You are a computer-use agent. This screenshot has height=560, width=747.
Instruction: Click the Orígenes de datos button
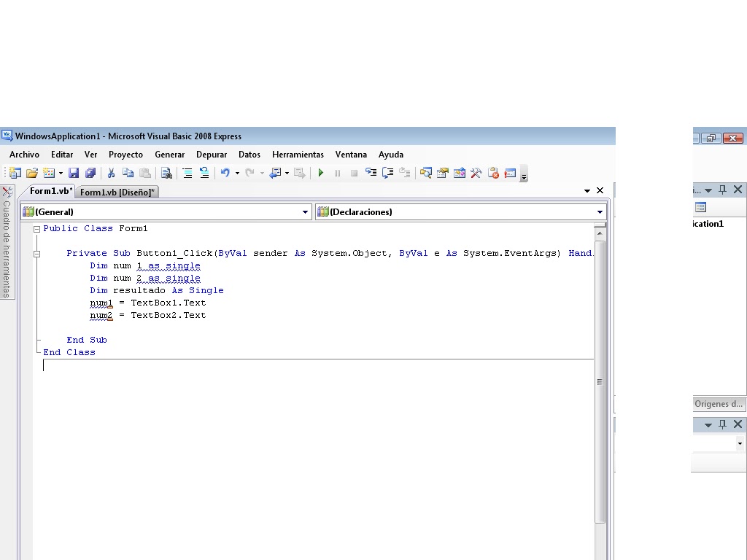point(718,404)
